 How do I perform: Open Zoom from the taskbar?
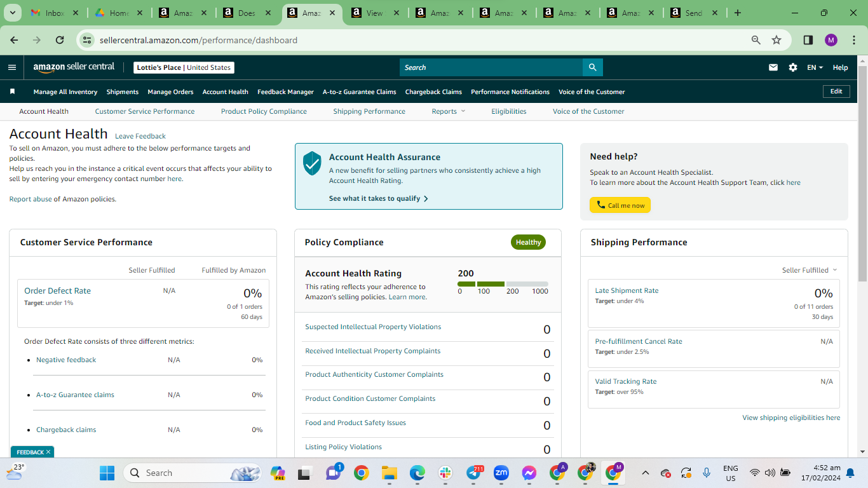click(501, 473)
